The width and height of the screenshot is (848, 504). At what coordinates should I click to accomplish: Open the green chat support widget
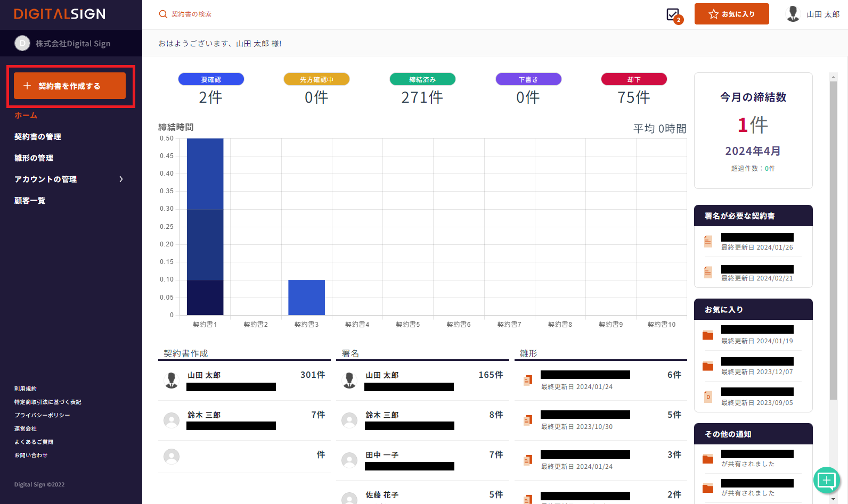(x=826, y=480)
